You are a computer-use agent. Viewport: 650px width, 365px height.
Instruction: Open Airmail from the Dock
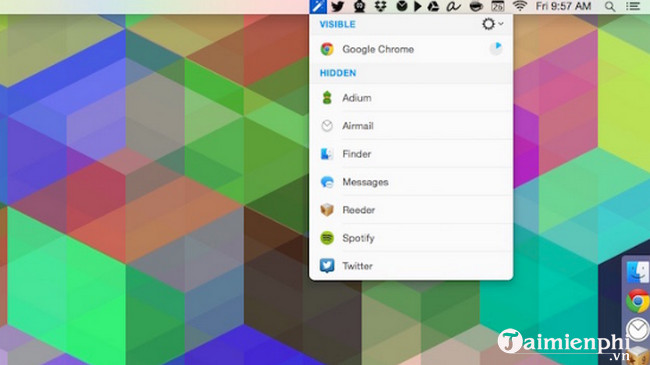pos(638,329)
